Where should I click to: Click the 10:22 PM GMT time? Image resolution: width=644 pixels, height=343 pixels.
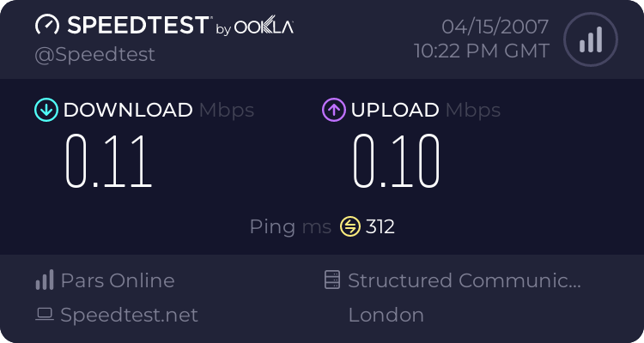click(482, 51)
